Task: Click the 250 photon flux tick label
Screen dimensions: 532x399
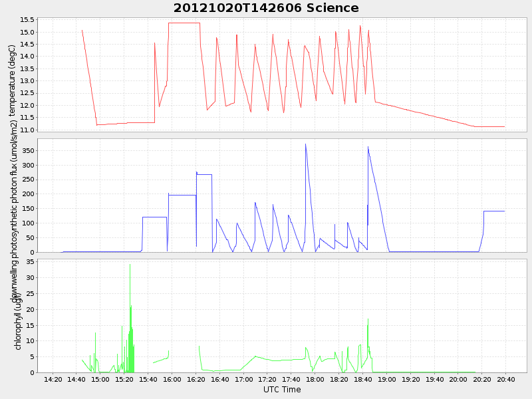Action: coord(29,180)
